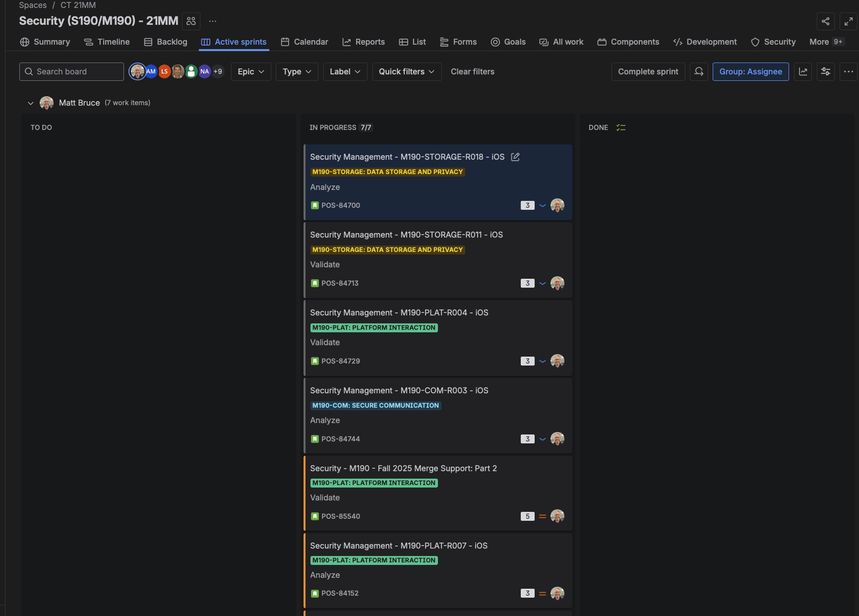Open the Epic filter dropdown

click(x=251, y=71)
